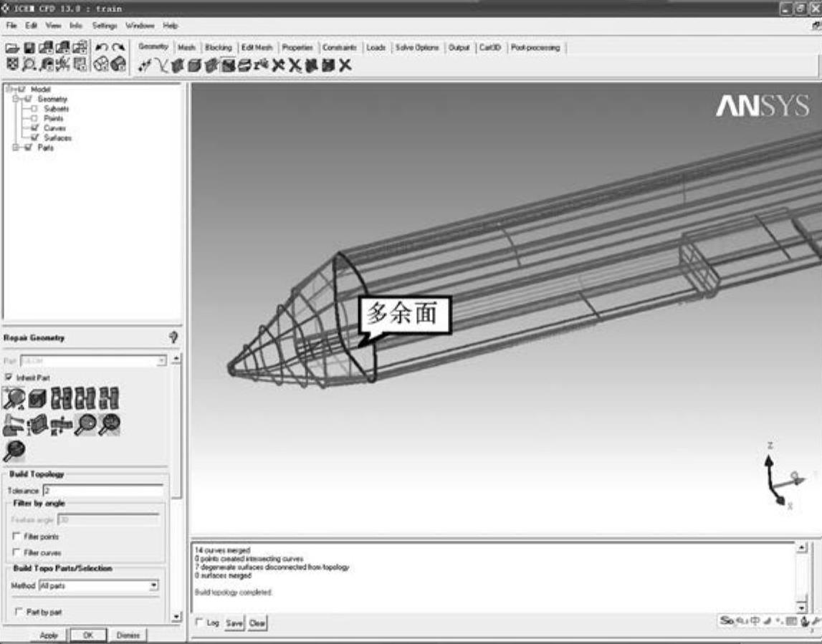The width and height of the screenshot is (822, 644).
Task: Select the Split Folded Surfaces hammer icon
Action: (x=13, y=425)
